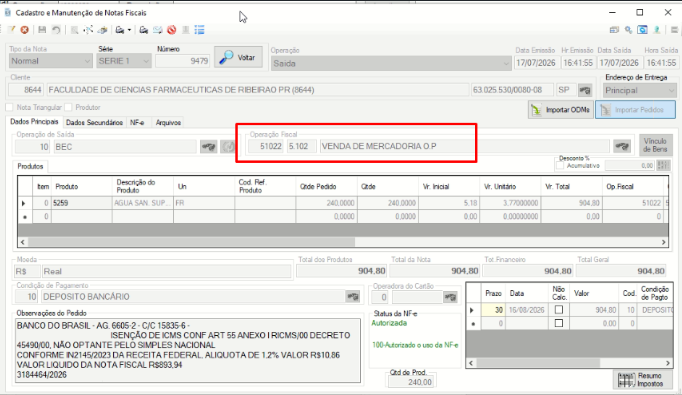Image resolution: width=682 pixels, height=395 pixels.
Task: Click the Importar ODMs button
Action: pyautogui.click(x=561, y=110)
